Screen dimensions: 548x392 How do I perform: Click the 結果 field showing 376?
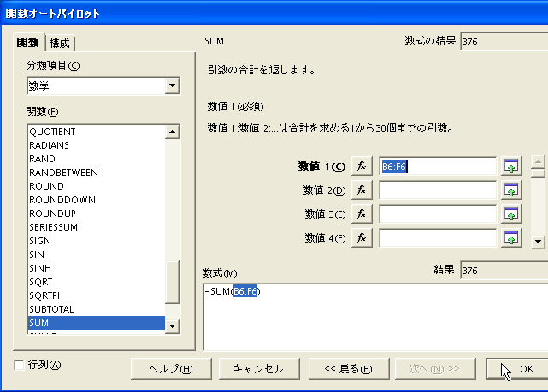[504, 271]
